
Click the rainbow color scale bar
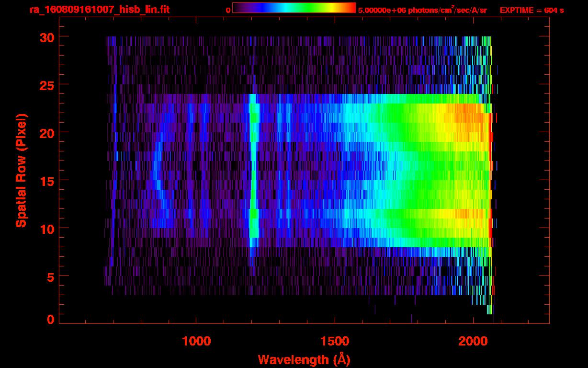click(x=294, y=8)
